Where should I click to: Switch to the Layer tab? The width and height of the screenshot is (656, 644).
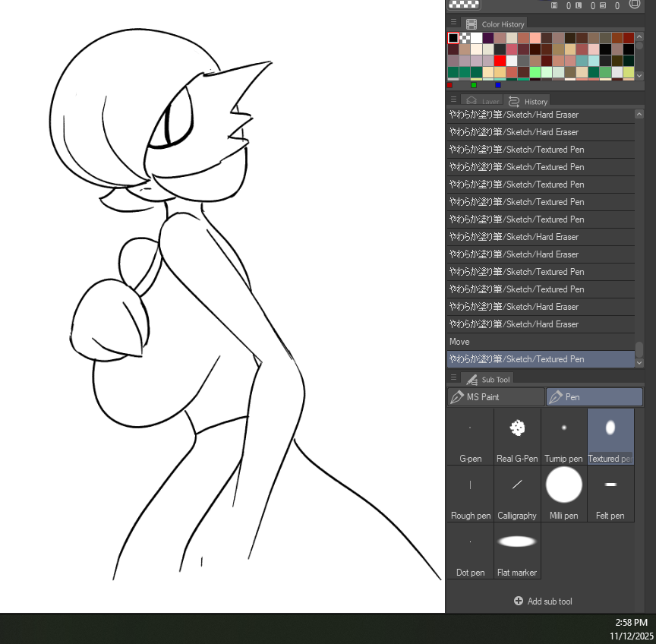click(482, 101)
